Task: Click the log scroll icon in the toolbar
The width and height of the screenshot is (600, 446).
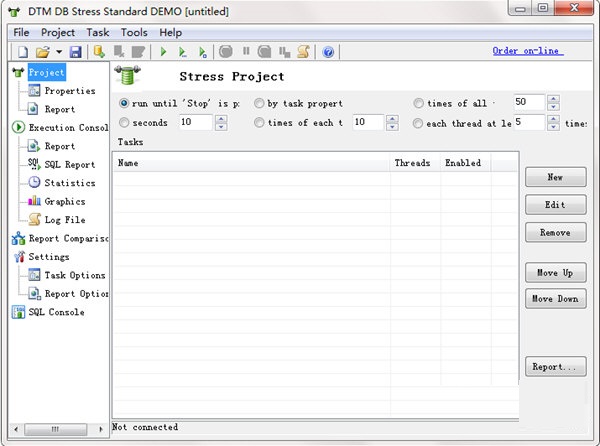Action: click(304, 51)
